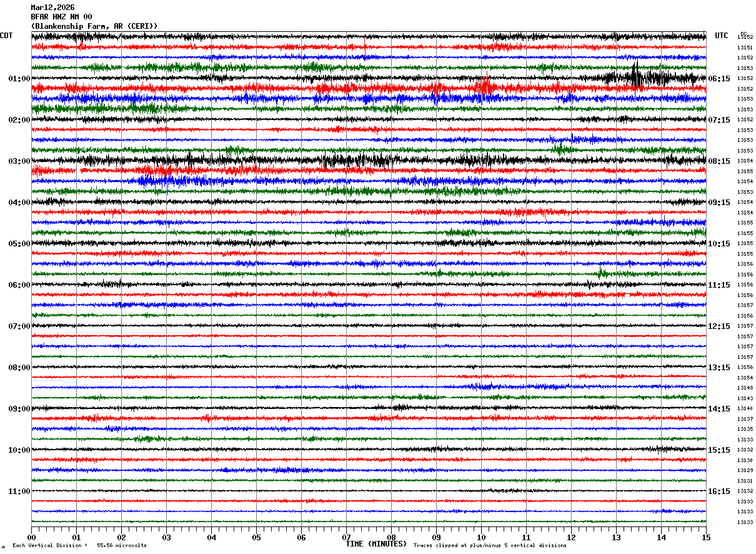
Task: Click minute tick label 06 on bottom axis
Action: tap(301, 538)
